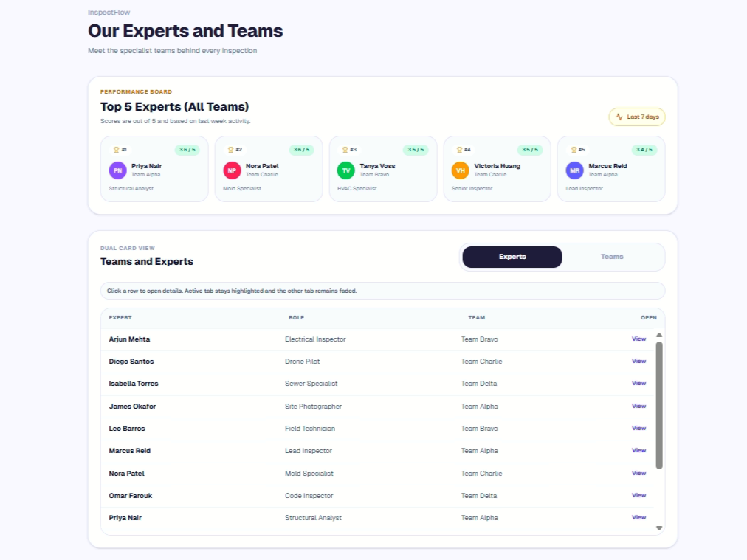Click Nora Patel's red NP avatar
The width and height of the screenshot is (747, 560).
pyautogui.click(x=232, y=170)
